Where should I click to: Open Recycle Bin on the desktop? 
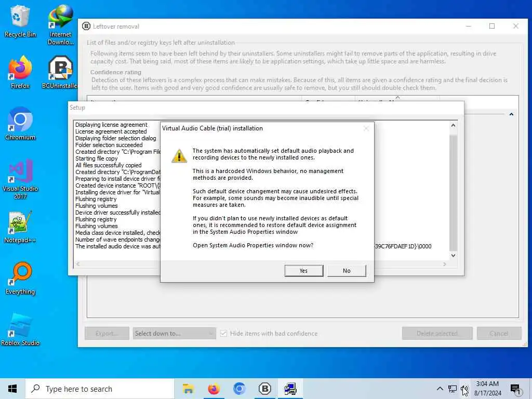pos(20,21)
